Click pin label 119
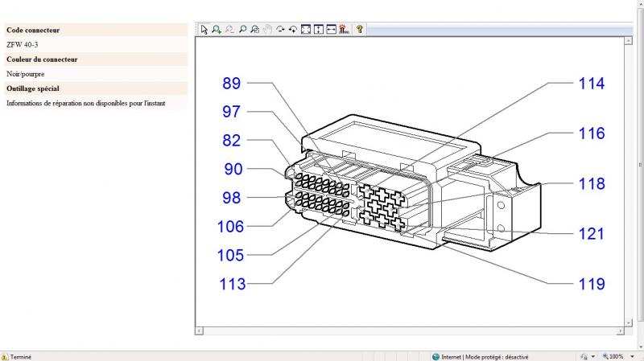Viewport: 644px width, 361px height. click(592, 284)
